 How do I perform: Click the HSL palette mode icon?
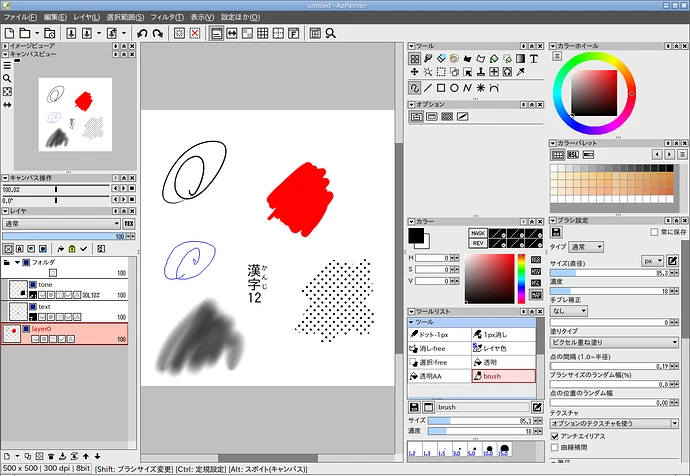[573, 155]
